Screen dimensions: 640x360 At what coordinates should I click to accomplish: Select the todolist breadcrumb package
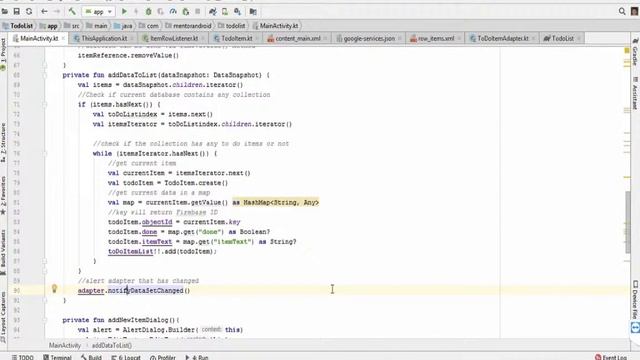231,26
